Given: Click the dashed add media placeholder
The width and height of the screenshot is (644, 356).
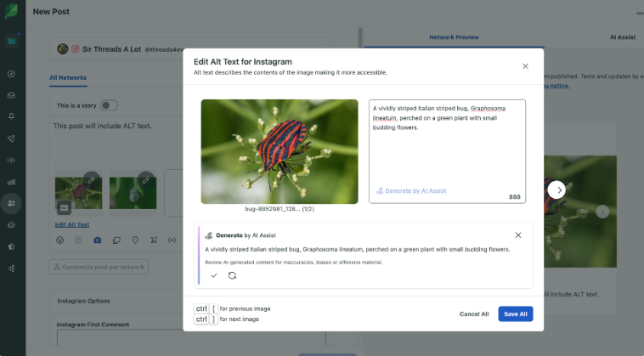Looking at the screenshot, I should tap(173, 193).
